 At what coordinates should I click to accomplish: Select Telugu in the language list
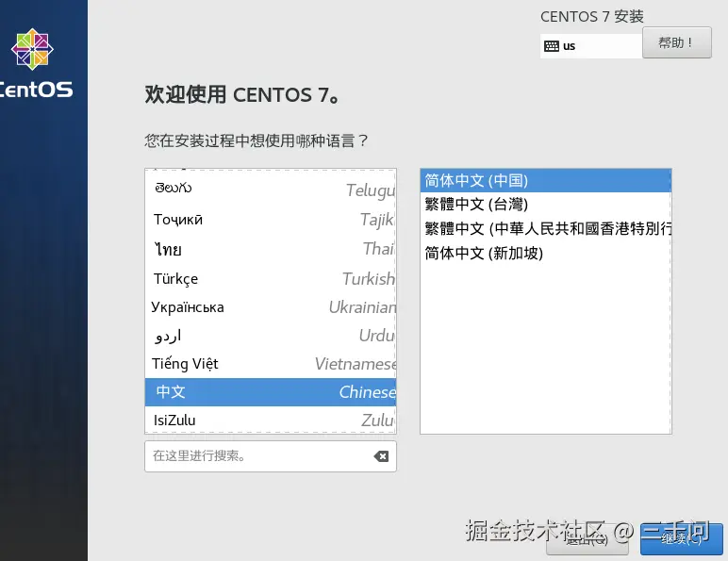(x=271, y=189)
